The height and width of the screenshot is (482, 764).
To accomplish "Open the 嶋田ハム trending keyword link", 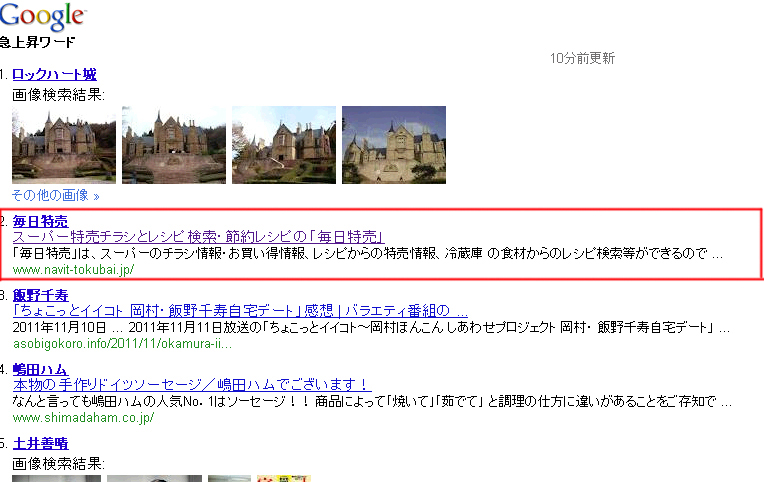I will click(x=40, y=369).
